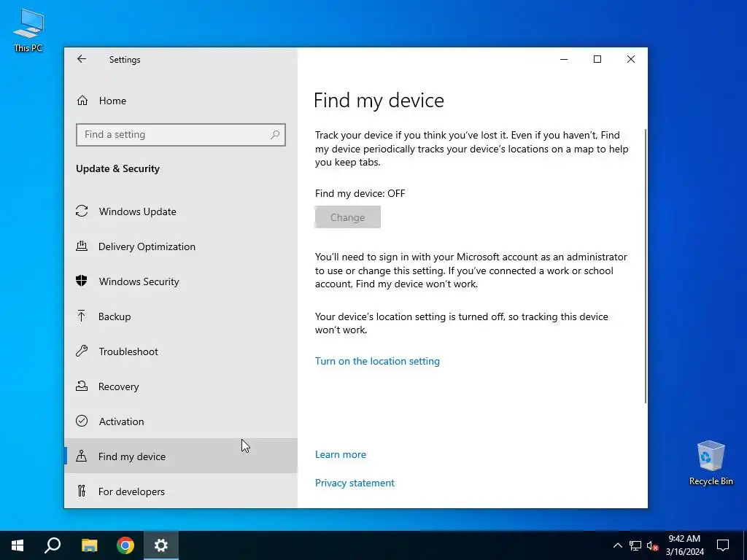The image size is (747, 560).
Task: Minimize the Settings window
Action: pyautogui.click(x=564, y=59)
